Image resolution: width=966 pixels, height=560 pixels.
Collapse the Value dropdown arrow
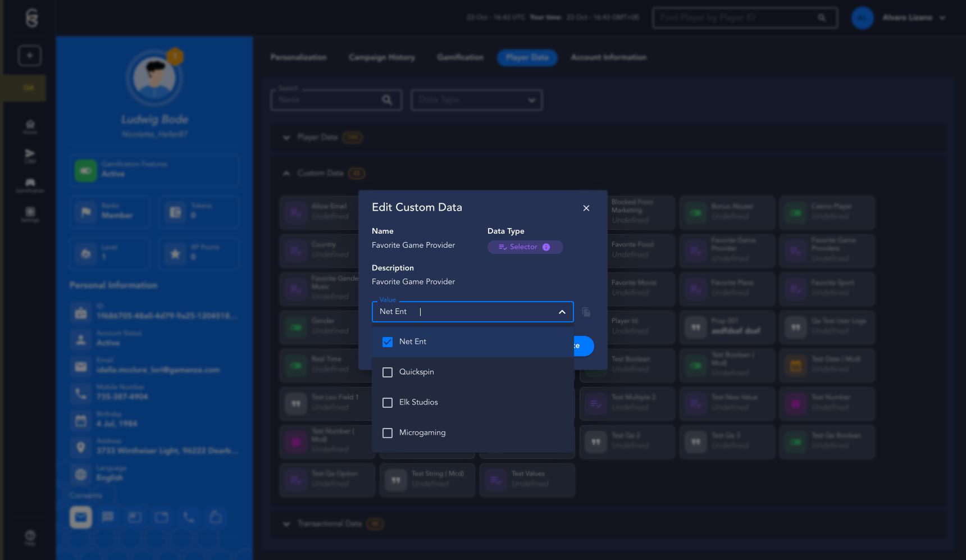click(x=562, y=312)
